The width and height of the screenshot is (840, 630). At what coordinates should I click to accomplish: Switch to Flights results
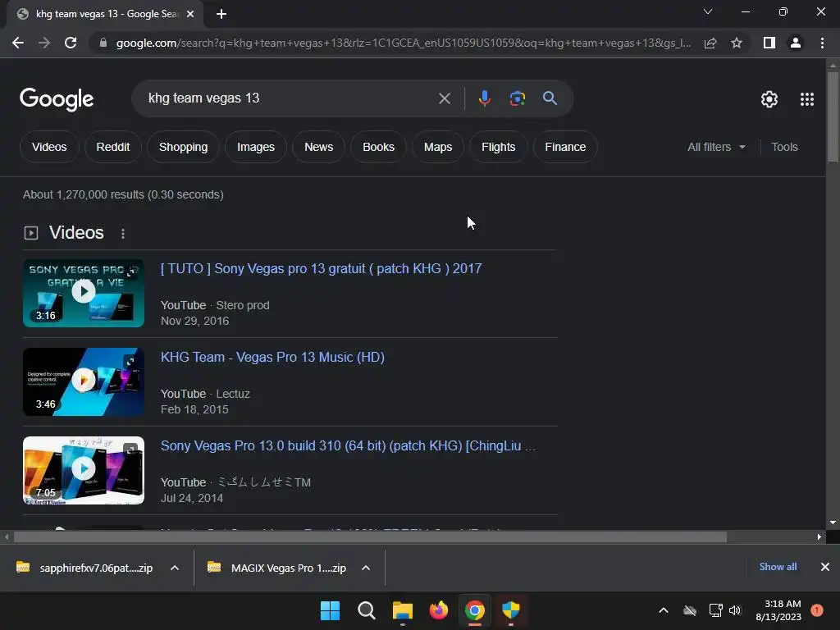coord(498,147)
